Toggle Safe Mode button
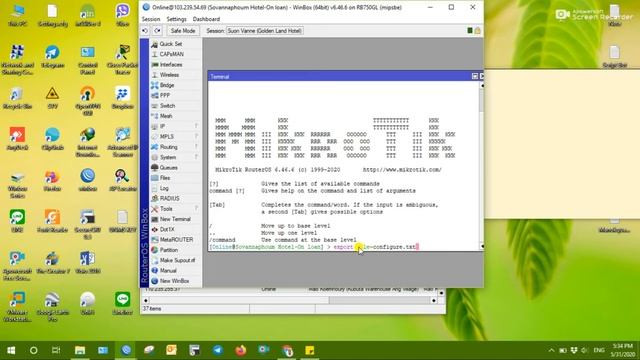 182,31
